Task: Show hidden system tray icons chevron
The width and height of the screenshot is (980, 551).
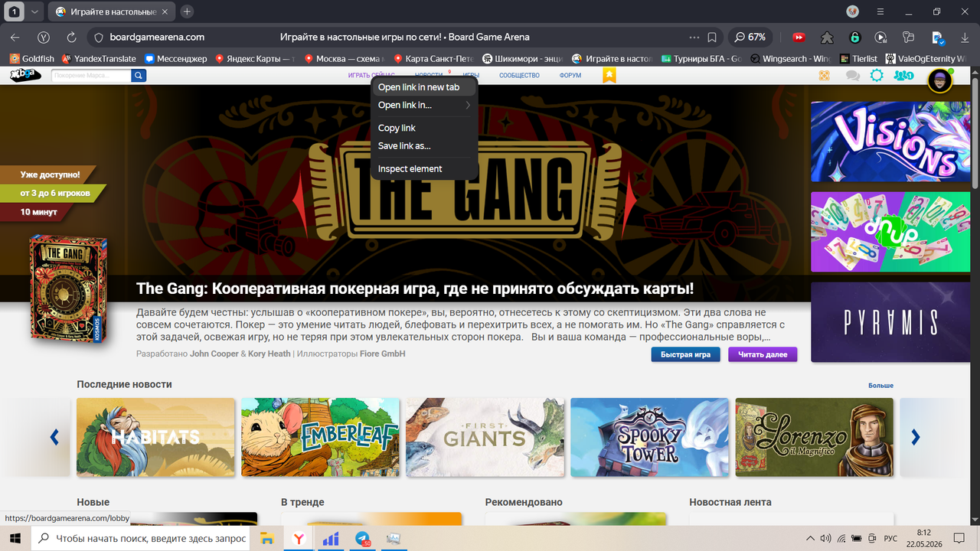Action: click(811, 538)
